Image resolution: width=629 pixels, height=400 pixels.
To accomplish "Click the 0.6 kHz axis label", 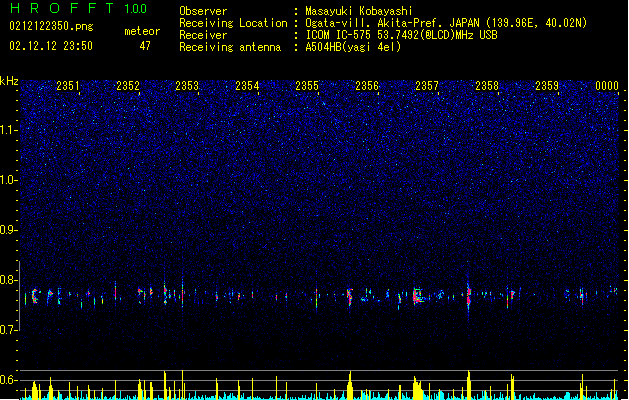I will tap(9, 380).
